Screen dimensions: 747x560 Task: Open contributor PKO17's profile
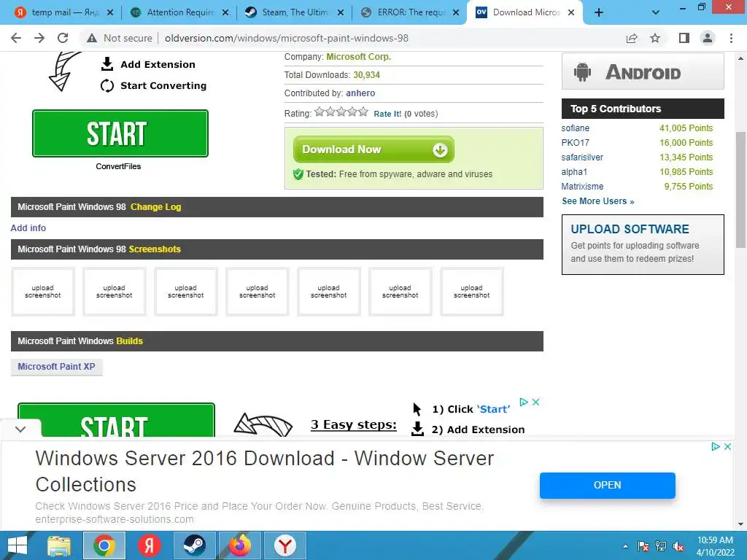pyautogui.click(x=575, y=143)
